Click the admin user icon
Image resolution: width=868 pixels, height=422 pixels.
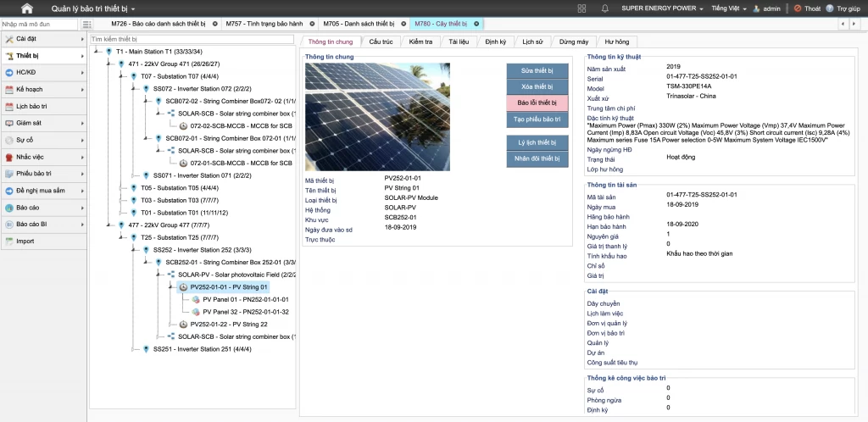pyautogui.click(x=756, y=8)
